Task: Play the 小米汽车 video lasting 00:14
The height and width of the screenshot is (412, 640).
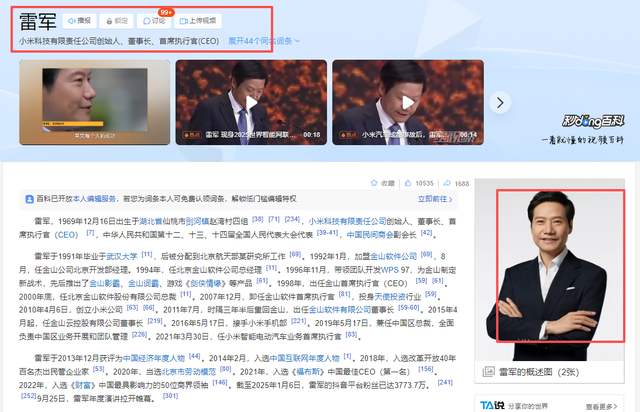Action: click(408, 102)
